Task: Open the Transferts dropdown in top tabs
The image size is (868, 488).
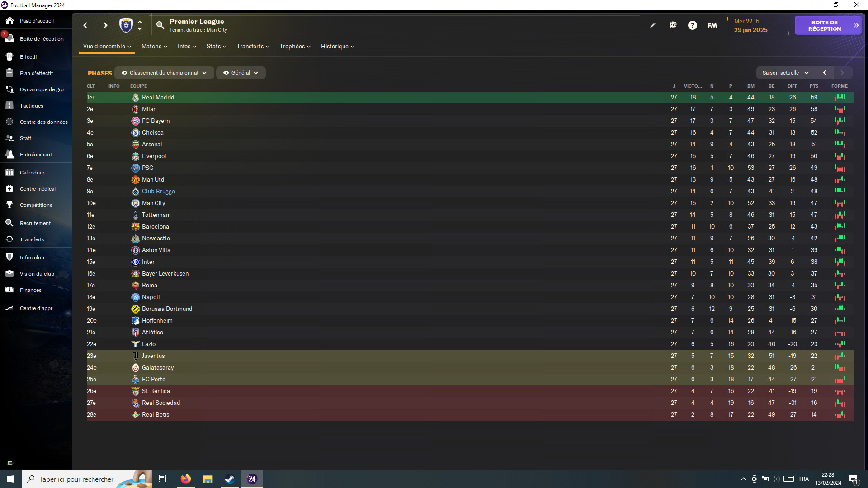Action: pos(253,47)
